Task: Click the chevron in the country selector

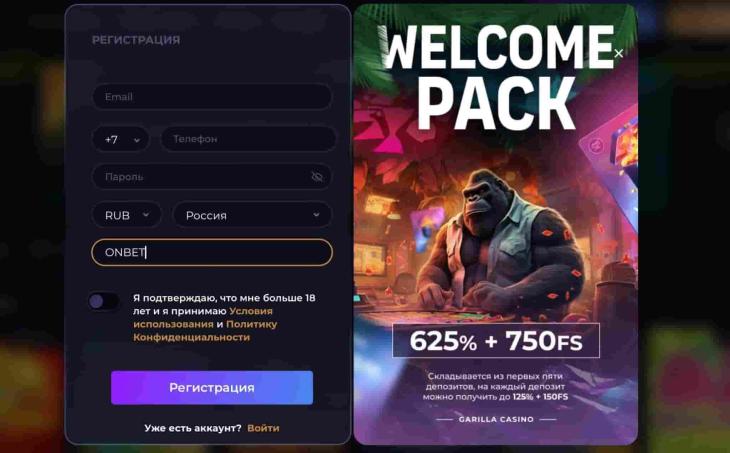Action: tap(316, 215)
